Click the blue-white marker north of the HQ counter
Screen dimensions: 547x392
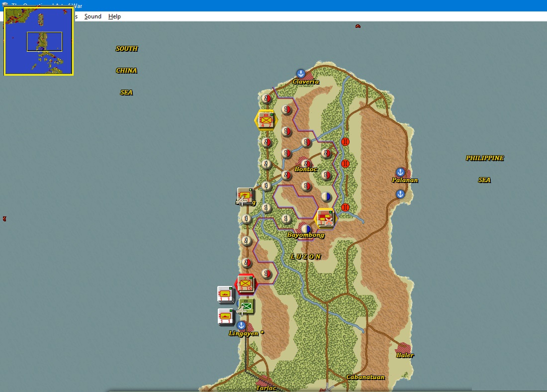coord(326,196)
